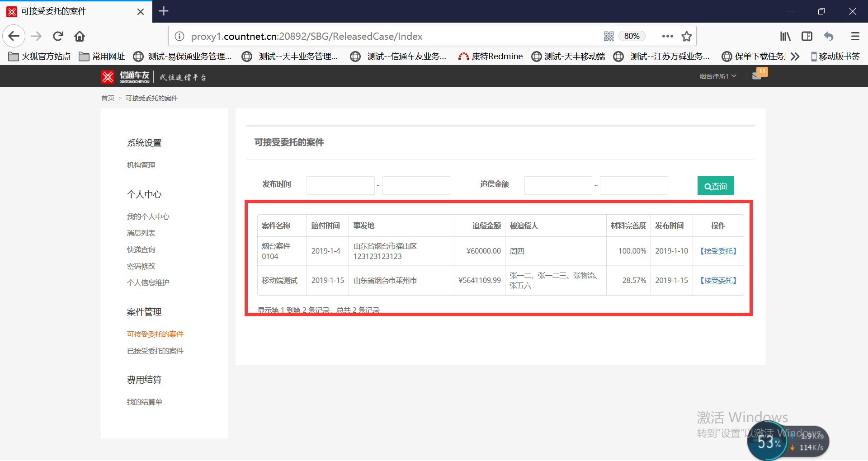Open page actions three-dot menu
This screenshot has width=868, height=461.
[667, 36]
